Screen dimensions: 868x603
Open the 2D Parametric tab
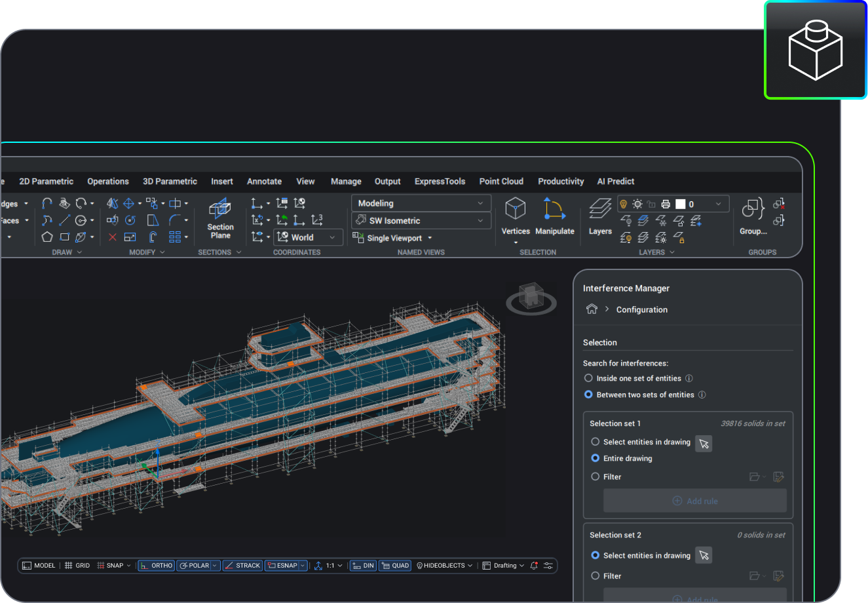(47, 182)
